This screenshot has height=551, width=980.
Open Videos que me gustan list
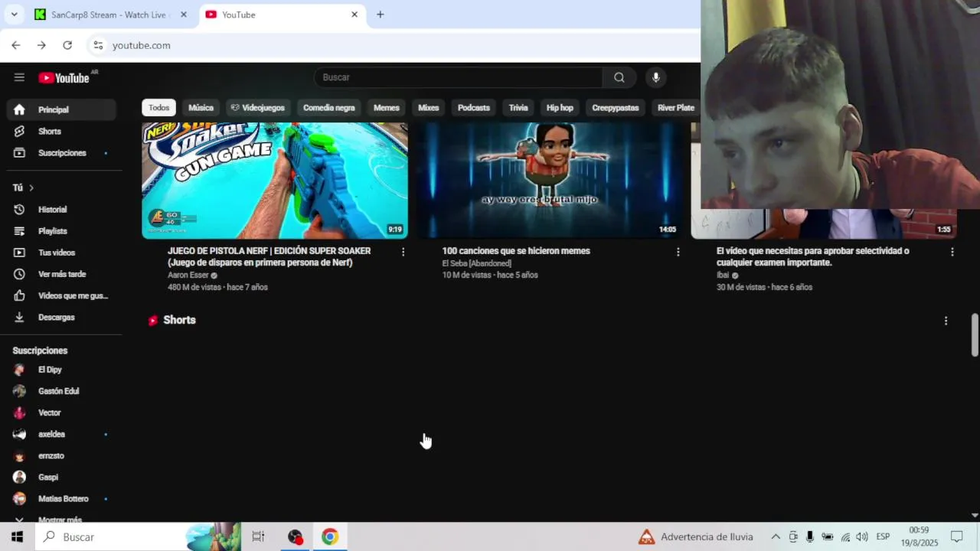pos(61,295)
